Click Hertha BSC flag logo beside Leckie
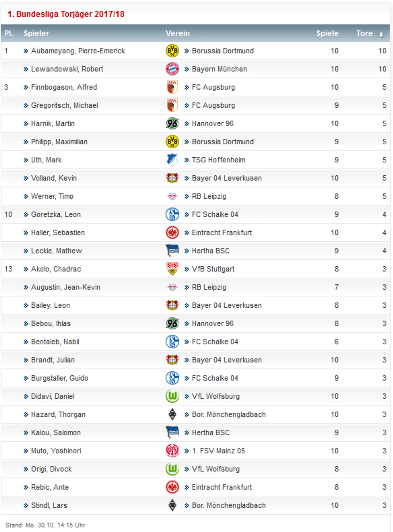The image size is (393, 532). 172,251
